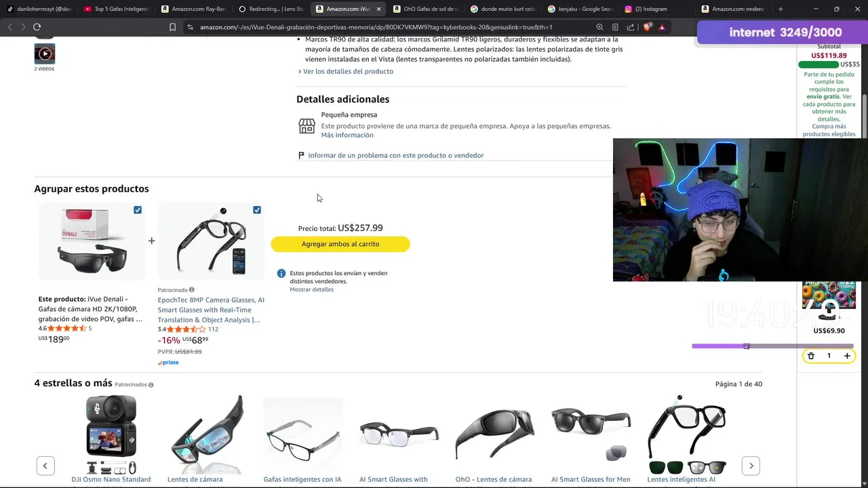Uncheck the iVue Denali product checkbox
Screen dimensions: 868x488
point(138,210)
